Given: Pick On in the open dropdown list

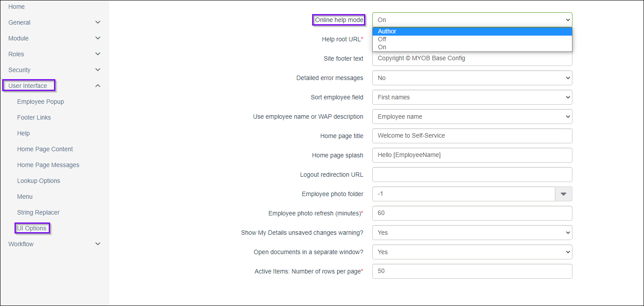Looking at the screenshot, I should click(x=472, y=47).
